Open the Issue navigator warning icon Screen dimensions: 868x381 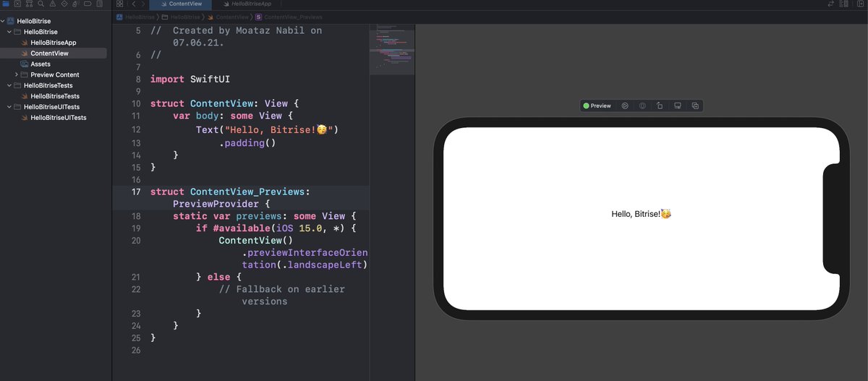coord(52,4)
